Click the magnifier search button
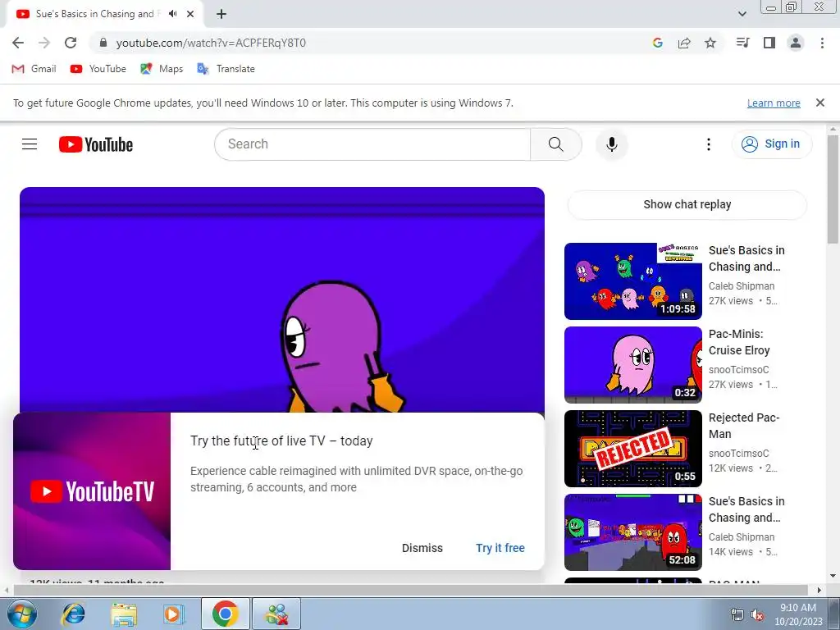The width and height of the screenshot is (840, 630). 556,144
